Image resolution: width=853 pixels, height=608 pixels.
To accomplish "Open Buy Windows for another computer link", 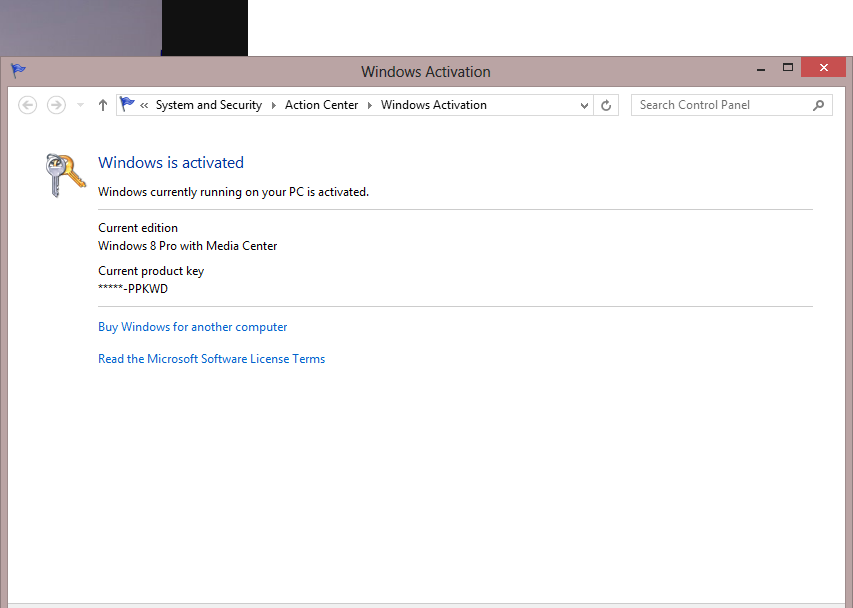I will pyautogui.click(x=192, y=327).
